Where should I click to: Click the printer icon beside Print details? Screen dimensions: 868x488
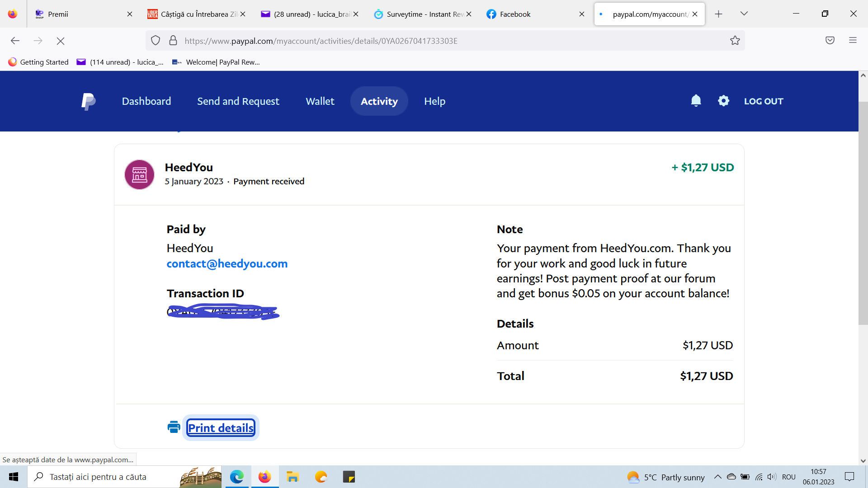pyautogui.click(x=174, y=427)
